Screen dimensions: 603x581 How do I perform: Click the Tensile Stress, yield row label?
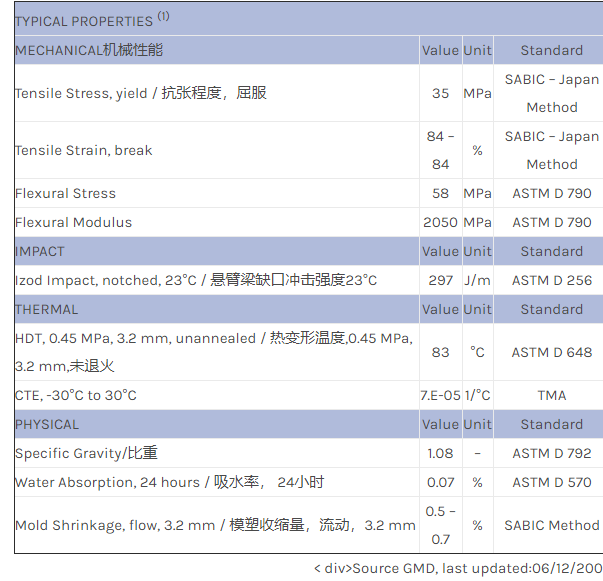coord(141,93)
